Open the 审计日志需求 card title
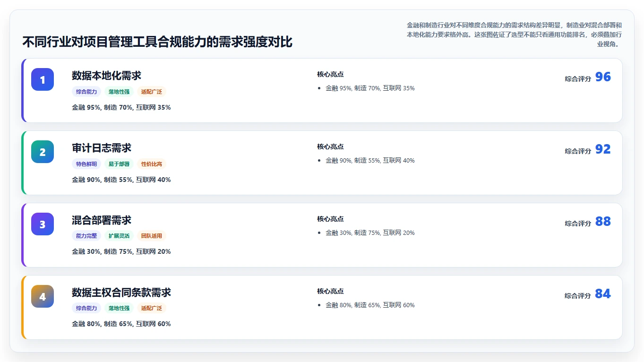 pos(102,148)
